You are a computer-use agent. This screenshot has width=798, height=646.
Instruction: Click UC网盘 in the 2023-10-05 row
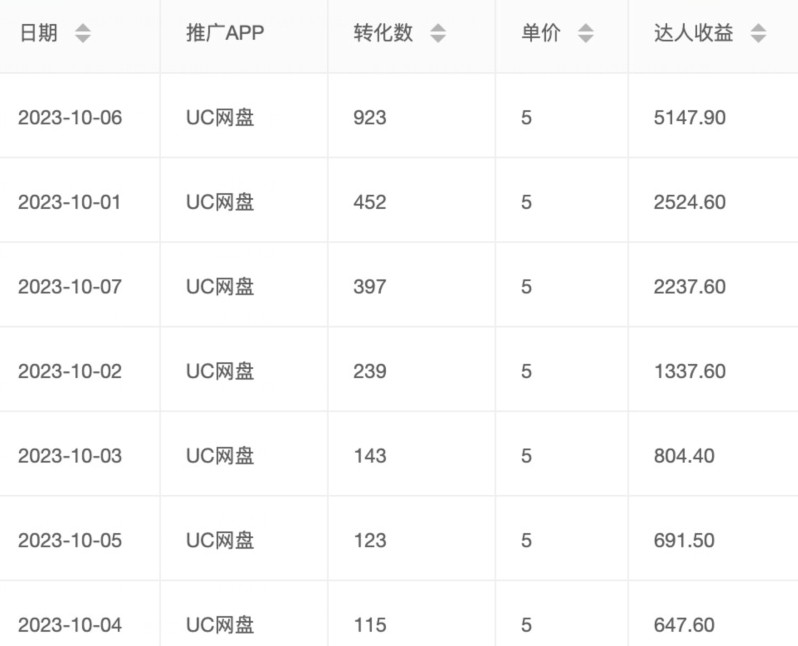[220, 540]
